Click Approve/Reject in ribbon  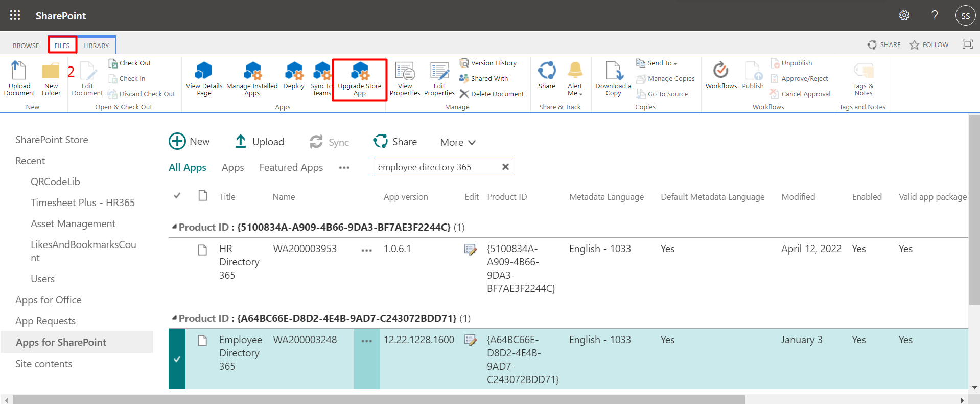pyautogui.click(x=799, y=78)
